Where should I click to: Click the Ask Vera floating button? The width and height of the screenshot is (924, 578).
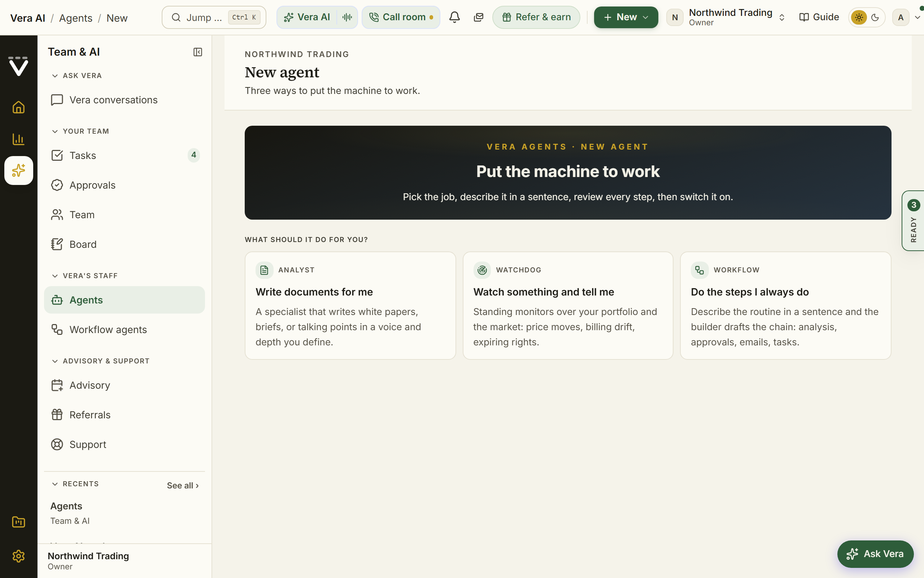[875, 554]
